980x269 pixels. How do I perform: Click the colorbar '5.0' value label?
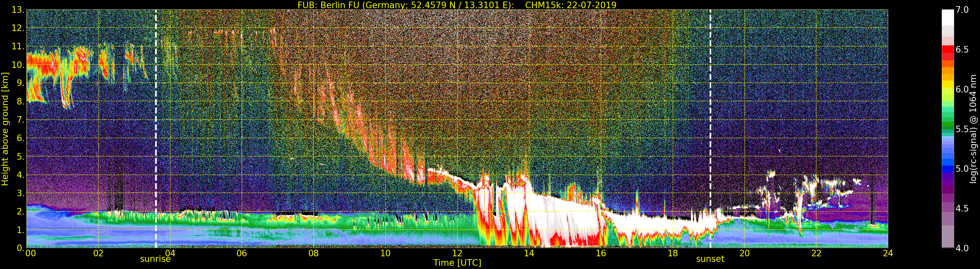pos(962,168)
